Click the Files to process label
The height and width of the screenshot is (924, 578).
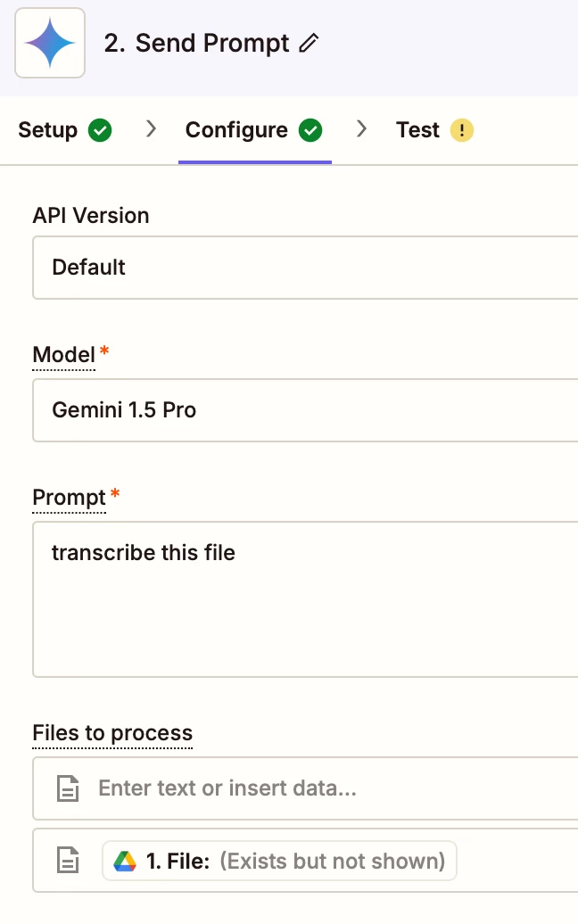(112, 733)
